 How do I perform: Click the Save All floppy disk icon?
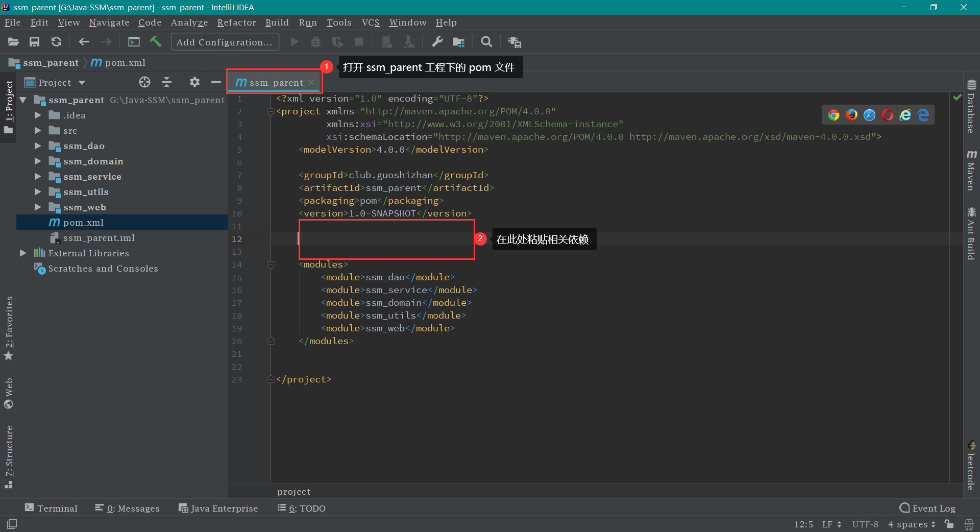pos(34,42)
